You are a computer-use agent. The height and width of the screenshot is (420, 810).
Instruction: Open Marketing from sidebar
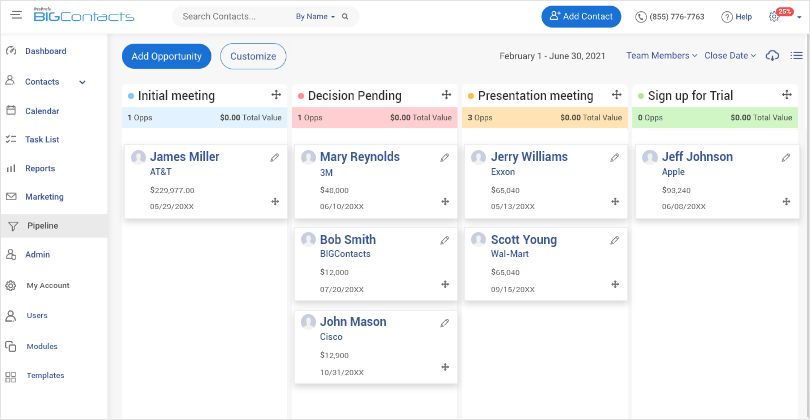coord(44,197)
